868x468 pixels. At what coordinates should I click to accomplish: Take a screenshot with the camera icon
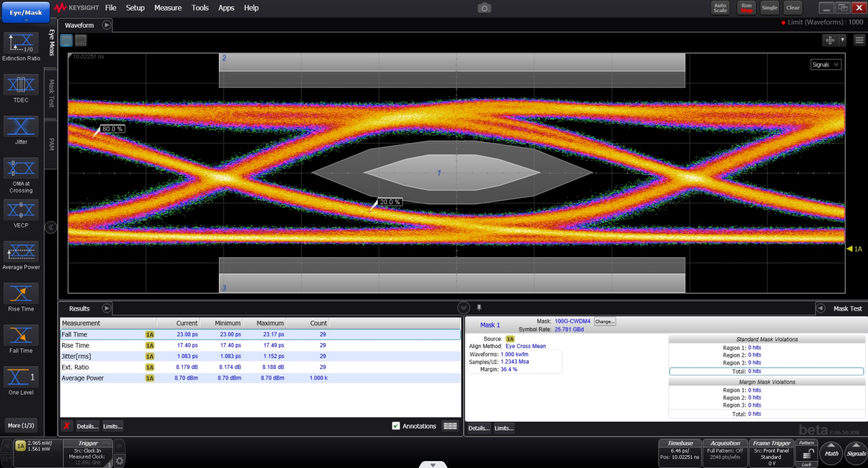click(x=484, y=8)
